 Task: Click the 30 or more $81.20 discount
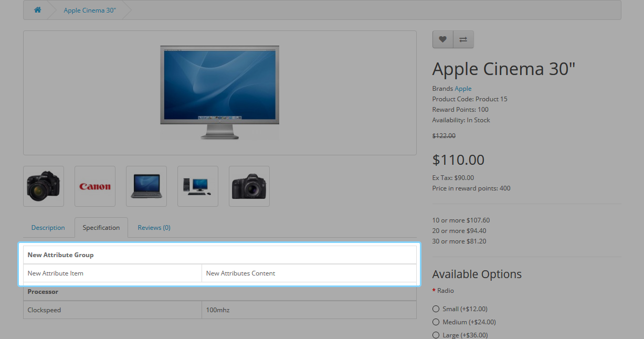point(459,241)
